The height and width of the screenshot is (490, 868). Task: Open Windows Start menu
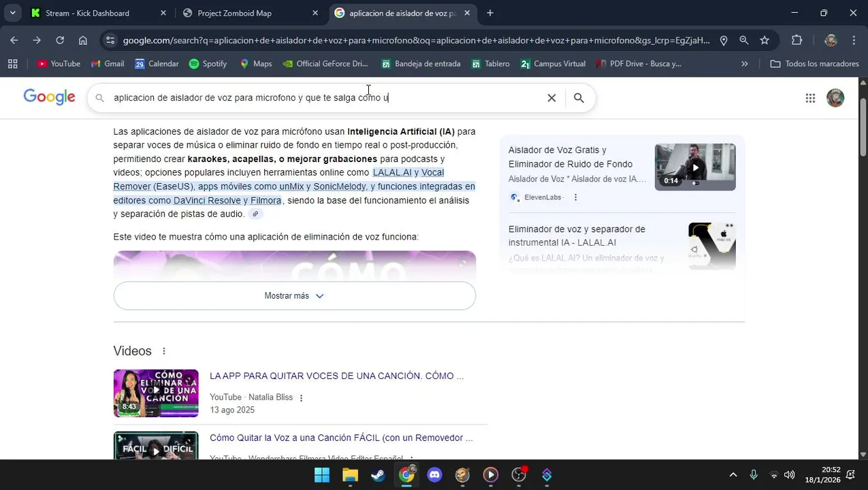click(321, 475)
